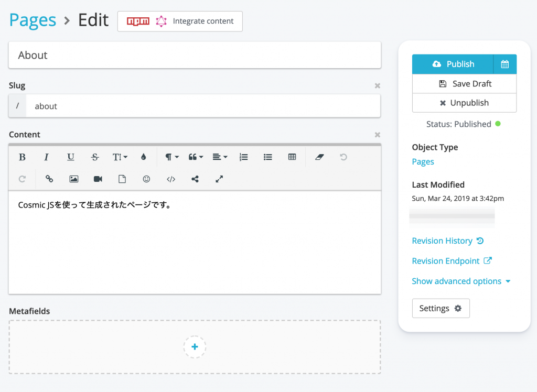Click the insert image icon
Image resolution: width=537 pixels, height=392 pixels.
[74, 179]
